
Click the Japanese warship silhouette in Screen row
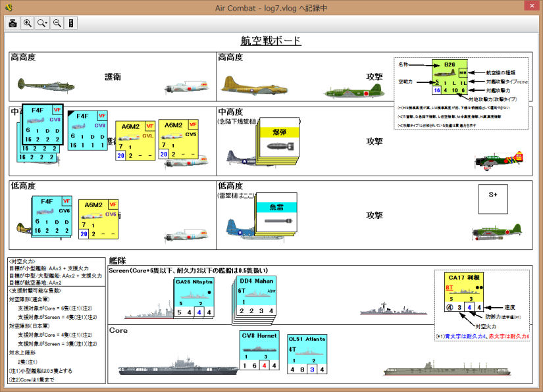(393, 308)
